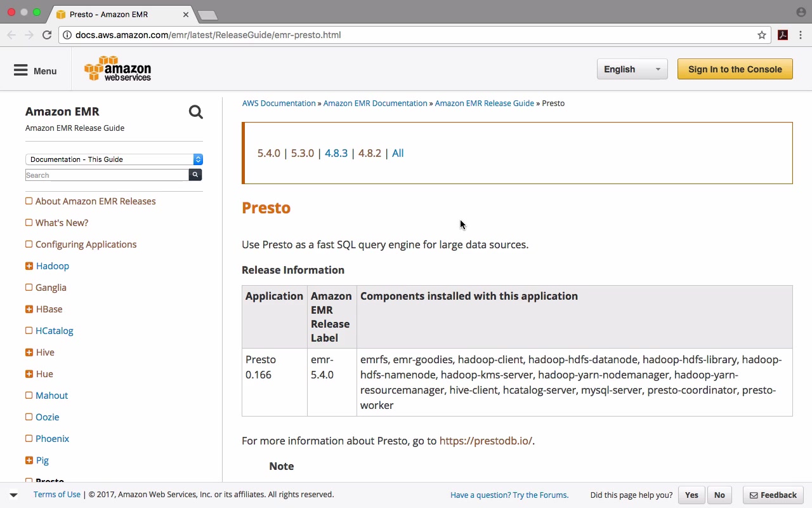This screenshot has width=812, height=508.
Task: Click the Amazon Web Services logo
Action: [x=118, y=69]
